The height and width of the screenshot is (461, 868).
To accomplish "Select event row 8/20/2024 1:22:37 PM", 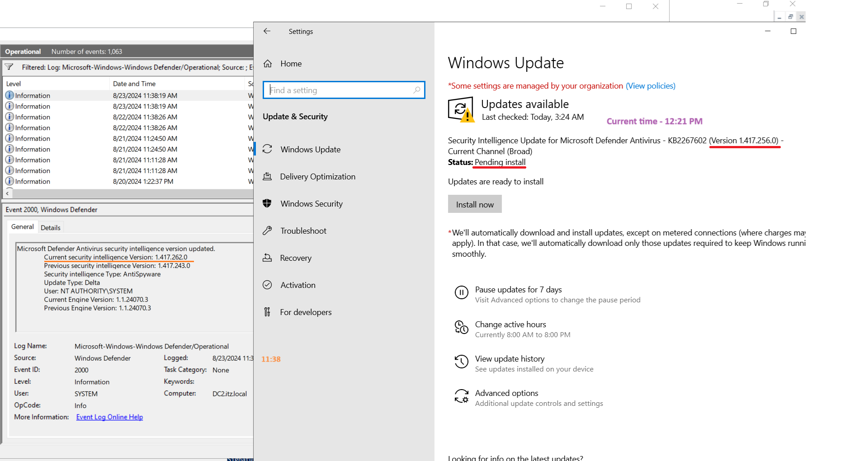I will tap(128, 181).
